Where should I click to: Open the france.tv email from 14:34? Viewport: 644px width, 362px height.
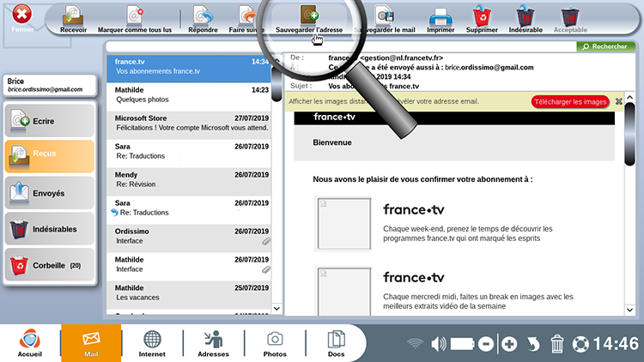(189, 69)
